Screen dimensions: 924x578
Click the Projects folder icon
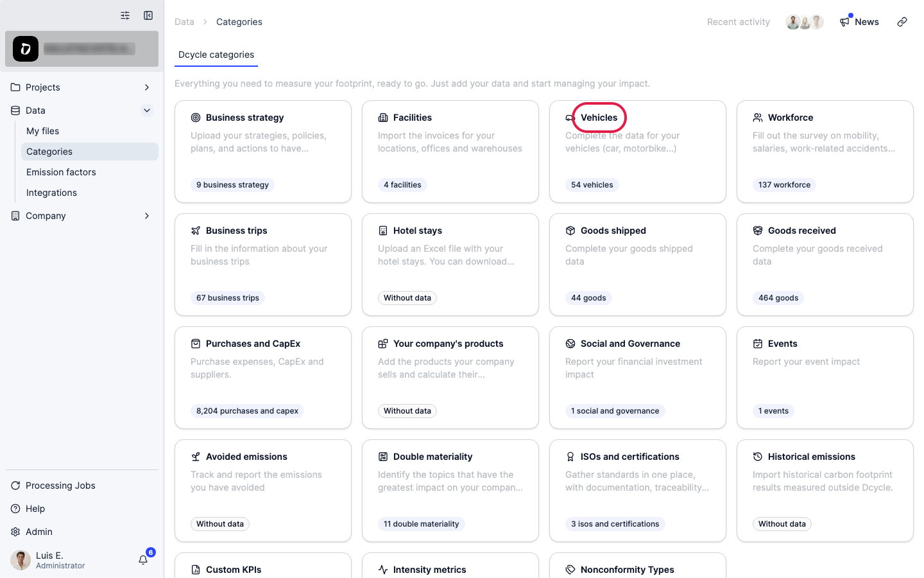tap(15, 87)
